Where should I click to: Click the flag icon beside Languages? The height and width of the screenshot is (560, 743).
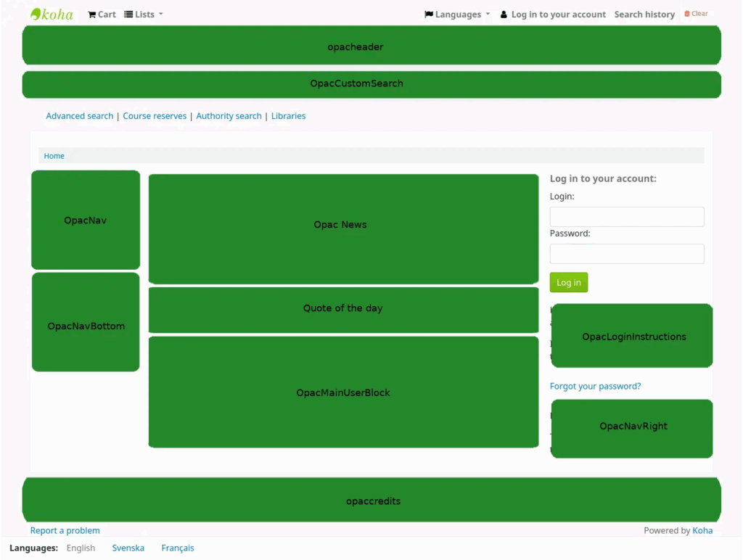[428, 14]
